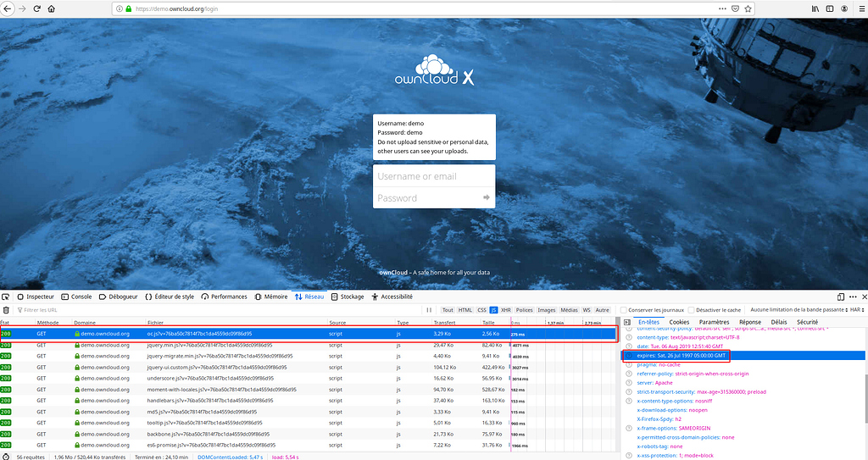The height and width of the screenshot is (460, 868).
Task: Switch to the Console tab
Action: [x=76, y=297]
